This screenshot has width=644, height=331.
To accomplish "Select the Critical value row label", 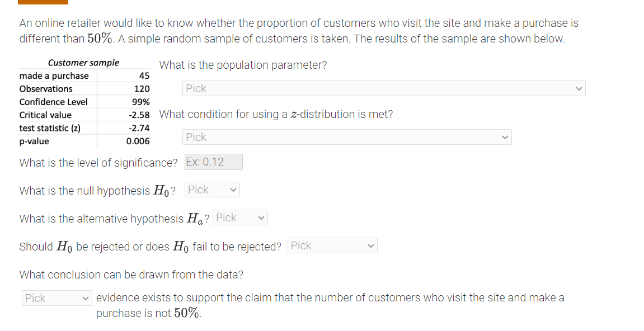I will pyautogui.click(x=45, y=115).
